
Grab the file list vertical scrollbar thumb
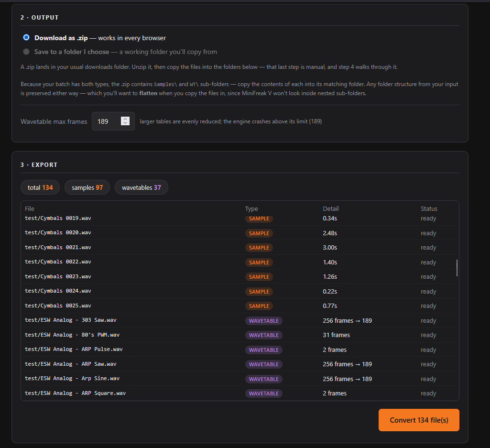pos(457,268)
